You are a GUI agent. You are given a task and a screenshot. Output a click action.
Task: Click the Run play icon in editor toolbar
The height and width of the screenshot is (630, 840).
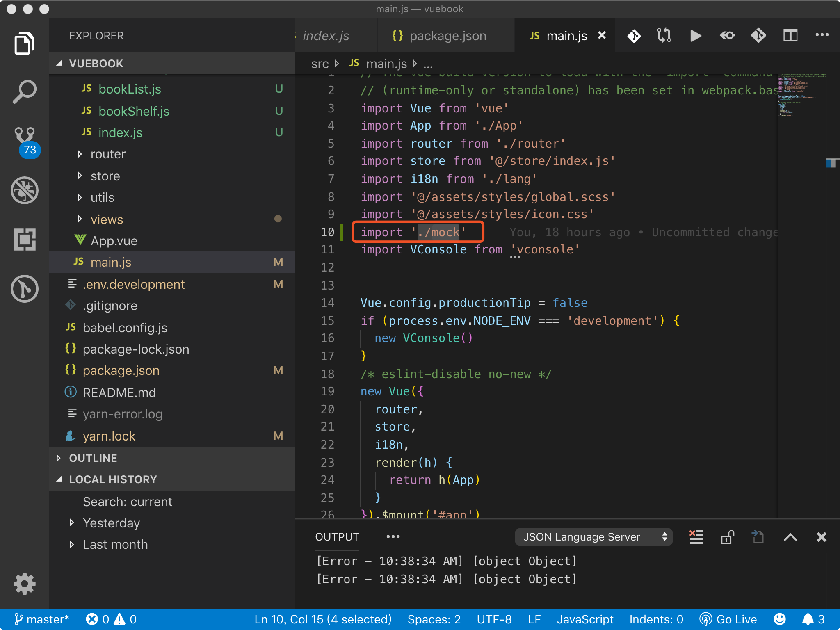tap(695, 36)
